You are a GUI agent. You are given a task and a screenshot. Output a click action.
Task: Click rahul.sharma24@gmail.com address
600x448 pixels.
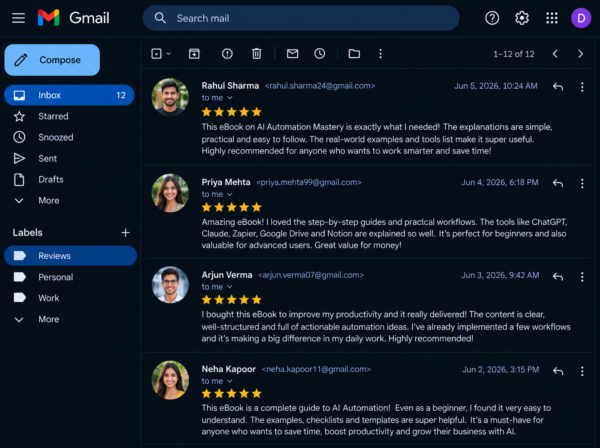pyautogui.click(x=320, y=86)
